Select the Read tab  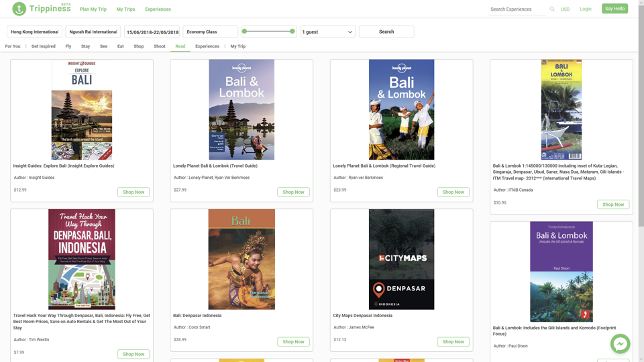click(180, 46)
